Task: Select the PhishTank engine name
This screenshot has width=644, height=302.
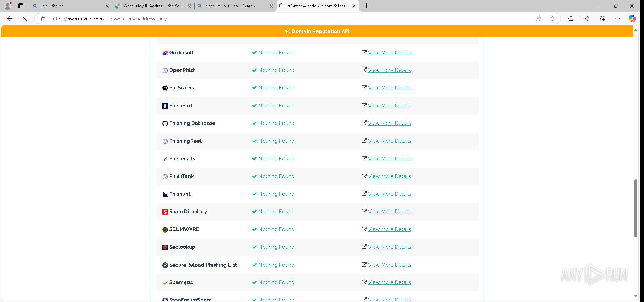Action: coord(181,176)
